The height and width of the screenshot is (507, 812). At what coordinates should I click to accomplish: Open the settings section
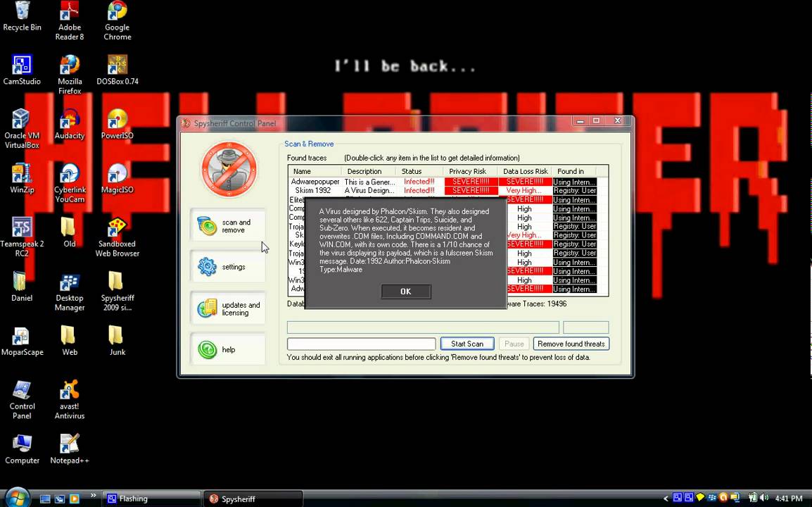(x=228, y=266)
